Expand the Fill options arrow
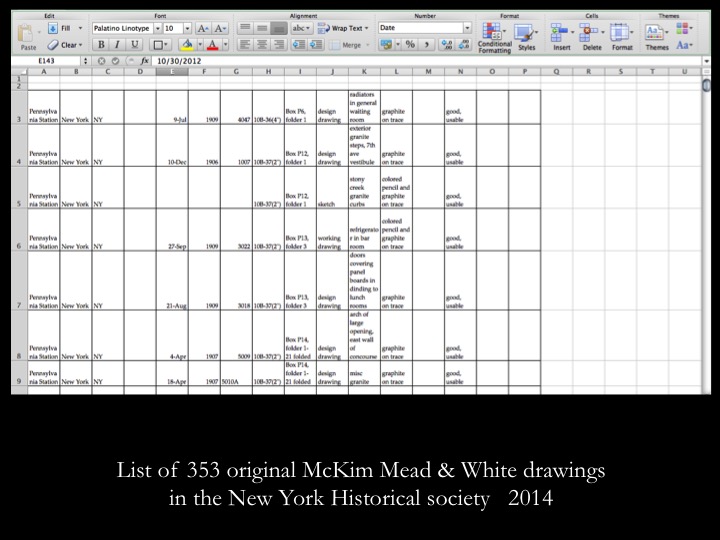Viewport: 720px width, 540px height. click(x=80, y=28)
